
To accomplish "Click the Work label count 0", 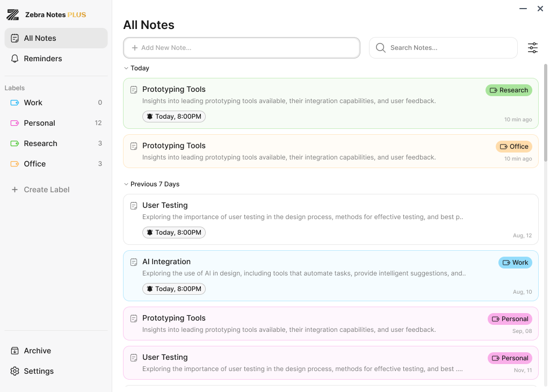I will 100,103.
